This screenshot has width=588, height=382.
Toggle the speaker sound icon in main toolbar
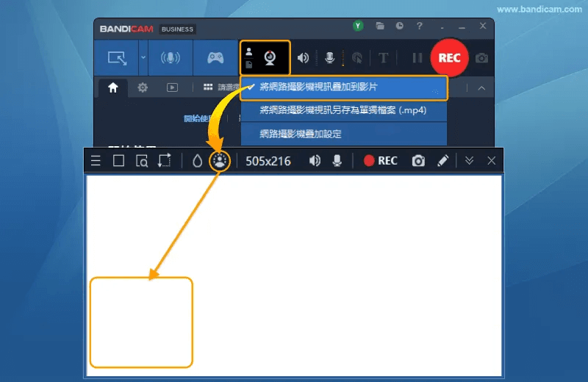coord(303,58)
